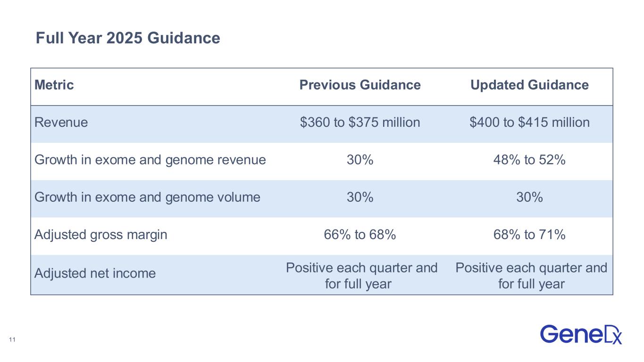This screenshot has width=644, height=362.
Task: Click the "48% to 52%" cell
Action: tap(529, 160)
